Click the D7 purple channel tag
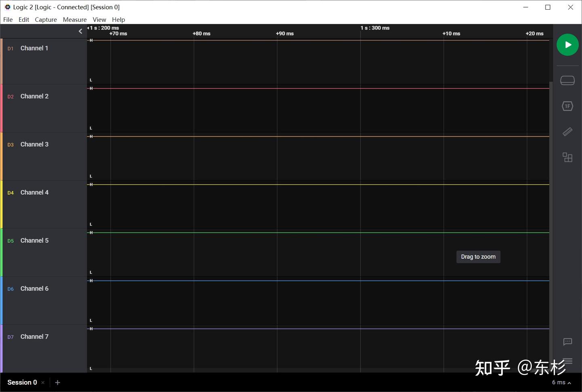This screenshot has height=392, width=582. tap(11, 337)
